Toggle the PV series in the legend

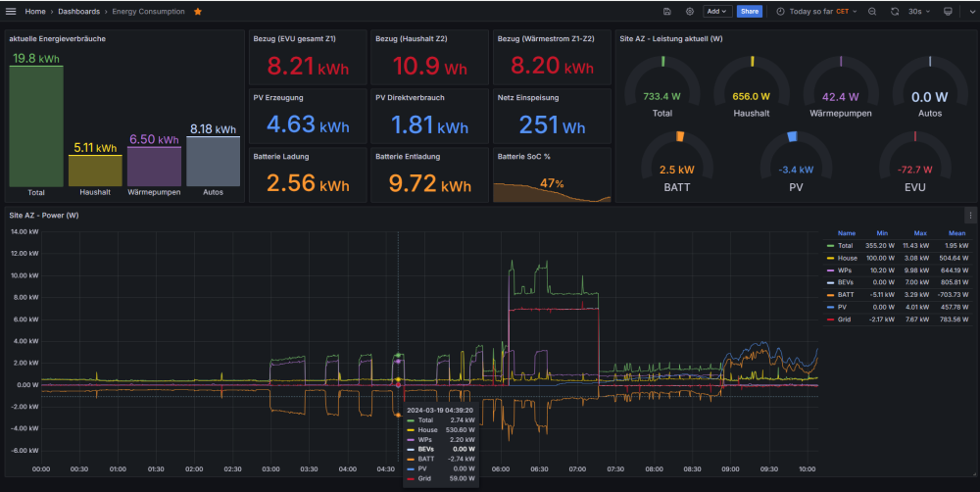(x=842, y=307)
